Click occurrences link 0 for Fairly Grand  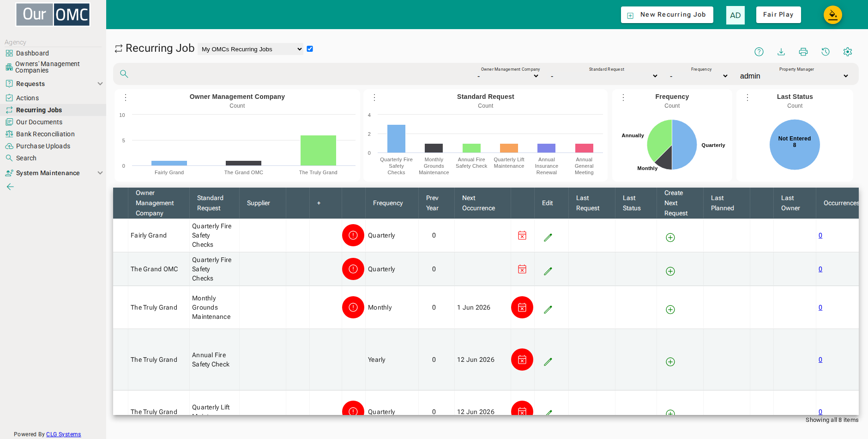[x=820, y=235]
